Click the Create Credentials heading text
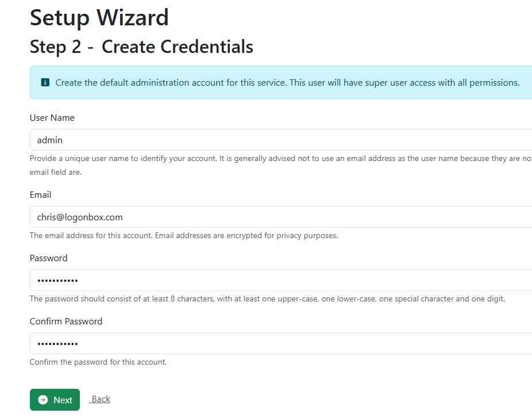This screenshot has height=417, width=532. click(x=178, y=47)
